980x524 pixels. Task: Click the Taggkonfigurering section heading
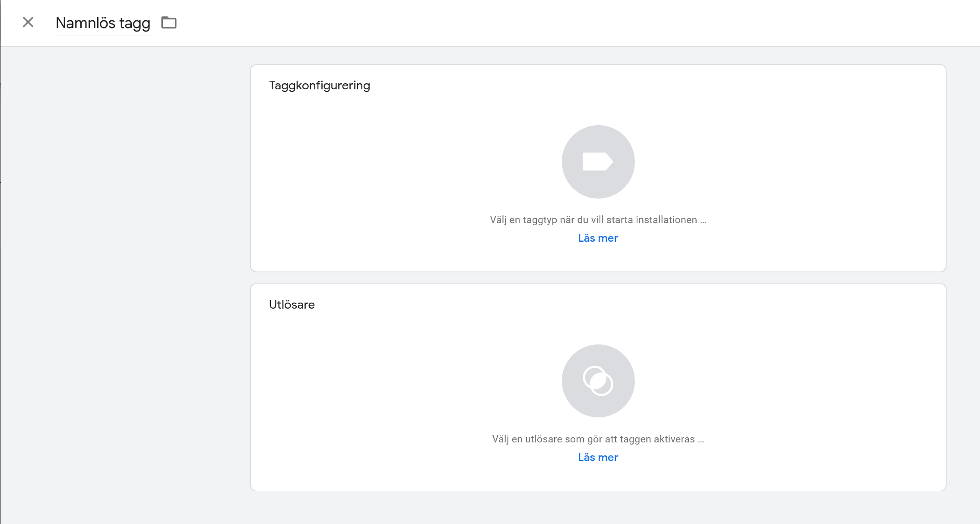[319, 85]
